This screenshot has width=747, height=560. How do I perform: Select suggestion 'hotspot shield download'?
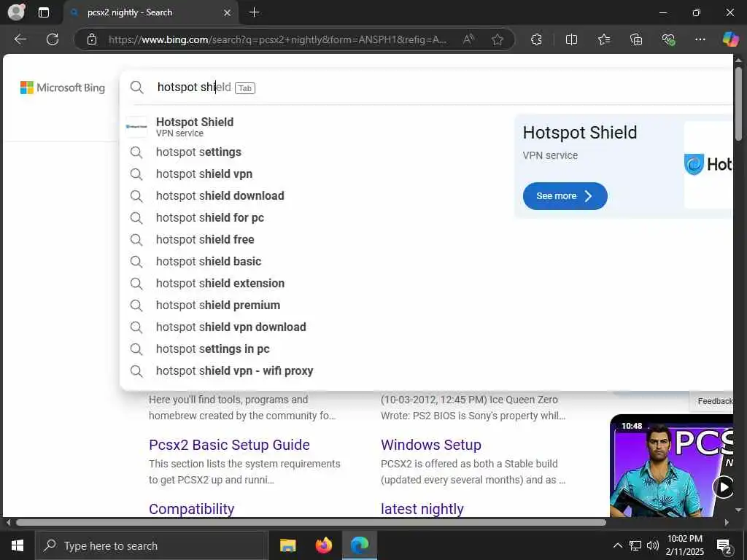tap(314, 195)
